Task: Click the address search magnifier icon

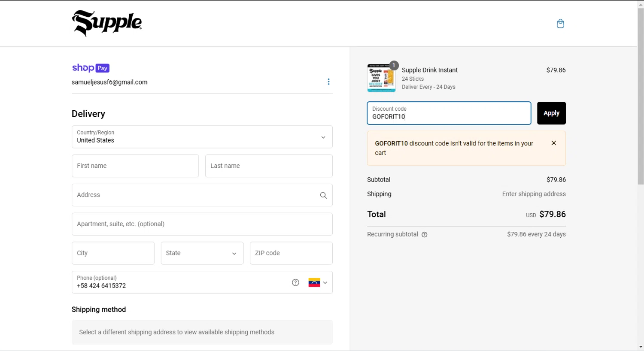Action: (323, 195)
